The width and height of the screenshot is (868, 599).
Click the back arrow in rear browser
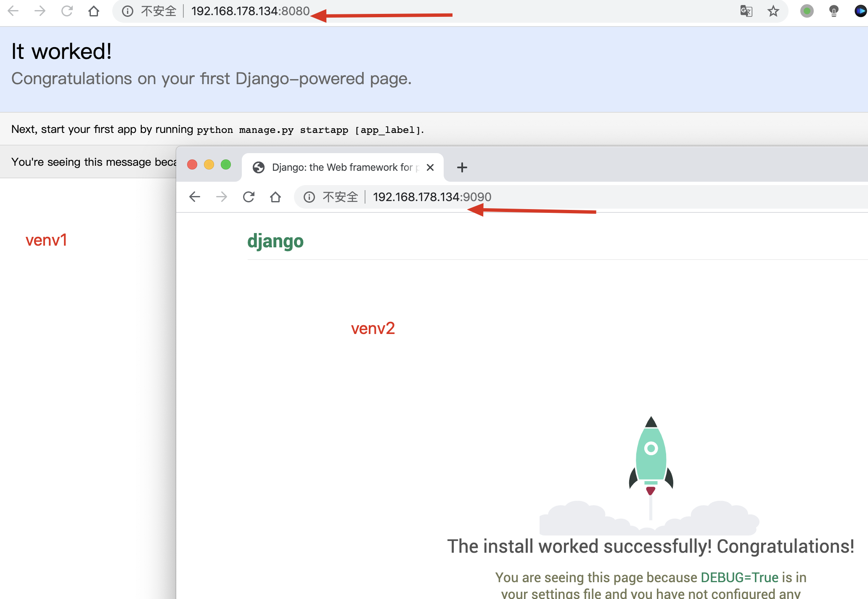[13, 11]
